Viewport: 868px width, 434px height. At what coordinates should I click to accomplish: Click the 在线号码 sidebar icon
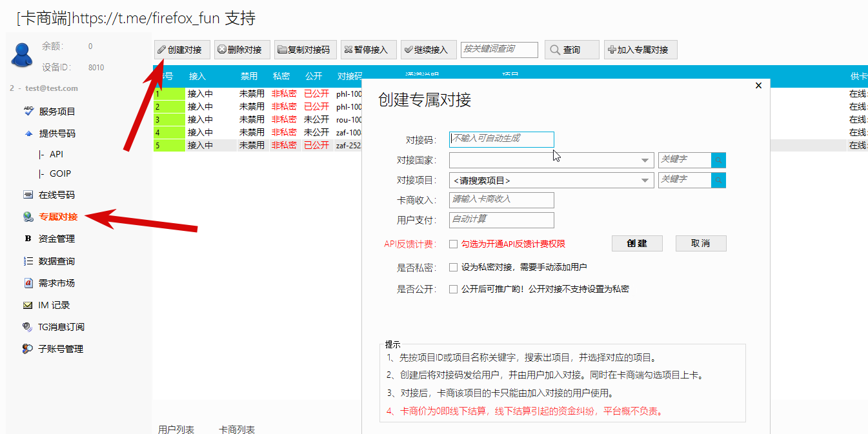coord(28,195)
